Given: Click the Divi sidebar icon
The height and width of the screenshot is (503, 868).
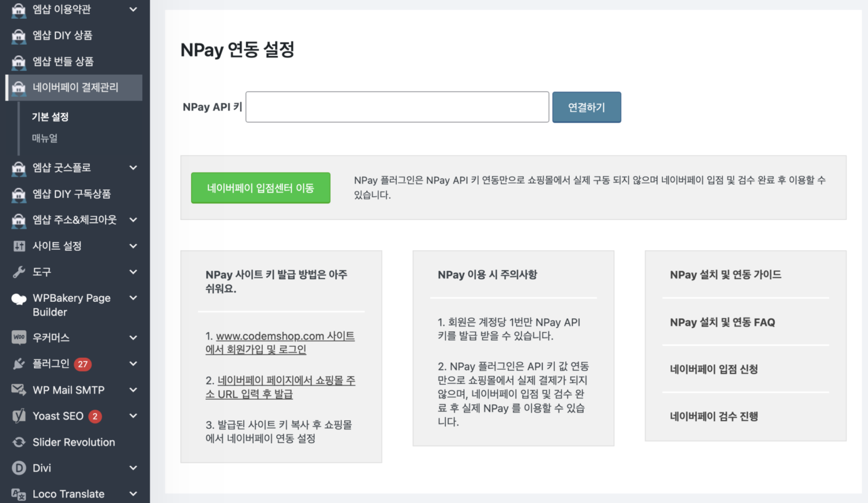Looking at the screenshot, I should pyautogui.click(x=18, y=468).
